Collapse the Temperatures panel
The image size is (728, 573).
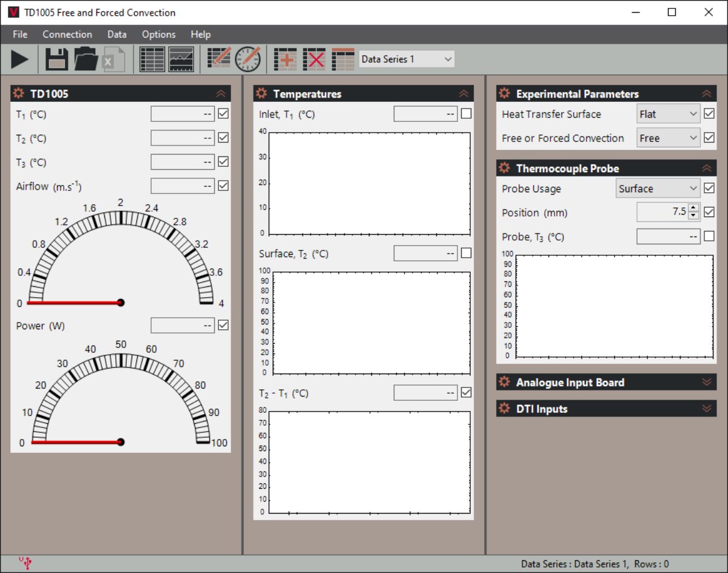click(463, 93)
